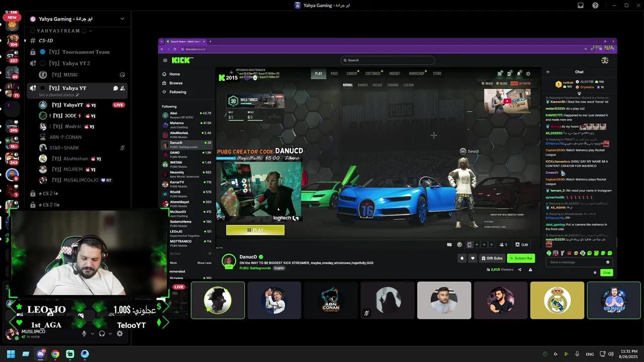The height and width of the screenshot is (362, 644).
Task: Open the server icon with 227 badge
Action: click(x=12, y=55)
